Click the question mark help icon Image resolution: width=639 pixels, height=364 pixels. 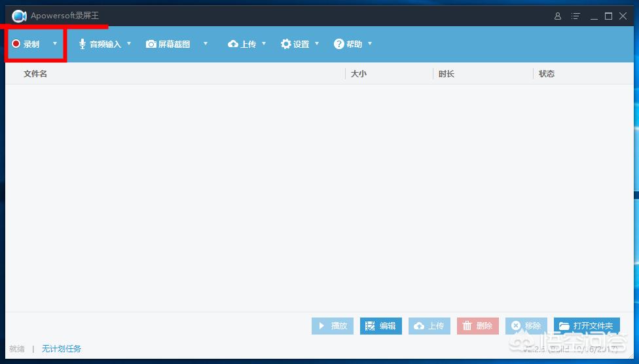(x=339, y=44)
